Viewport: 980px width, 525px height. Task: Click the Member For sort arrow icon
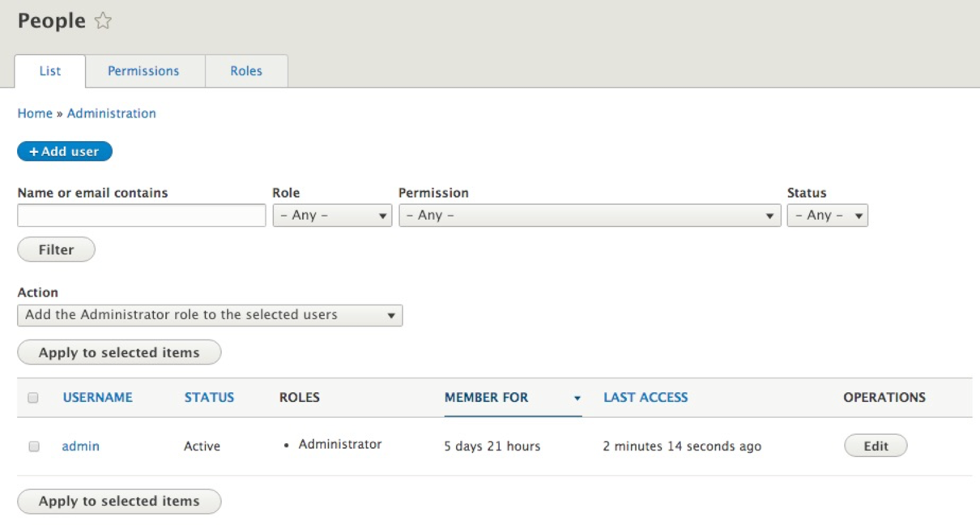(x=577, y=399)
